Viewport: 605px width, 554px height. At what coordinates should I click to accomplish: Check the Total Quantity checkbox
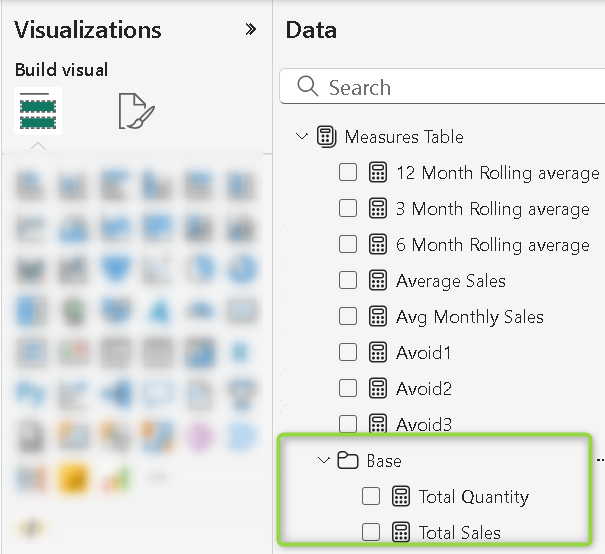tap(371, 496)
